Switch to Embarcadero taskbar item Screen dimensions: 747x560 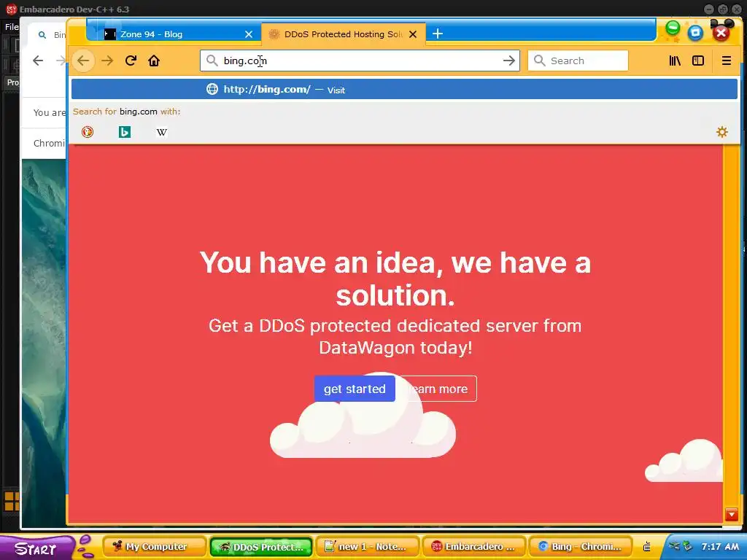coord(473,547)
